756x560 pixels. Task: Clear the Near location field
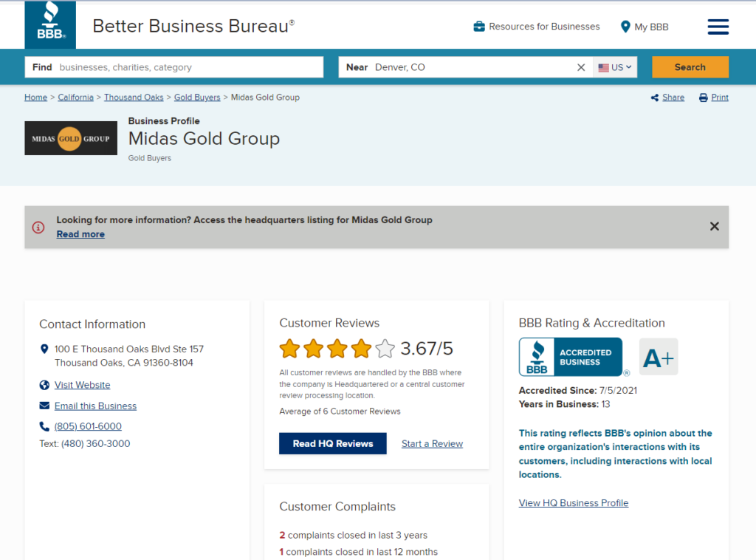click(x=581, y=67)
